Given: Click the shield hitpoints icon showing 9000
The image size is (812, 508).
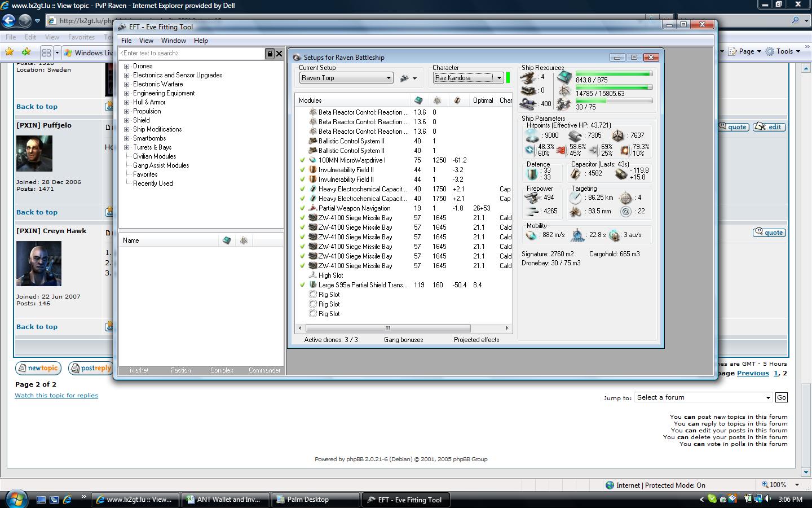Looking at the screenshot, I should pos(533,135).
